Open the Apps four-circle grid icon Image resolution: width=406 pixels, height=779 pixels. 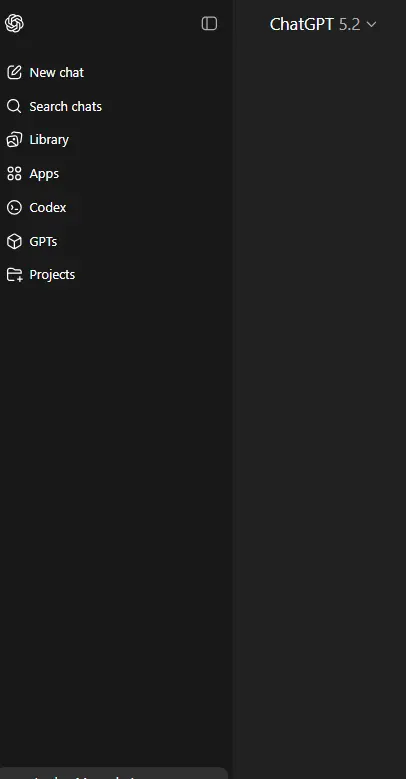[14, 173]
